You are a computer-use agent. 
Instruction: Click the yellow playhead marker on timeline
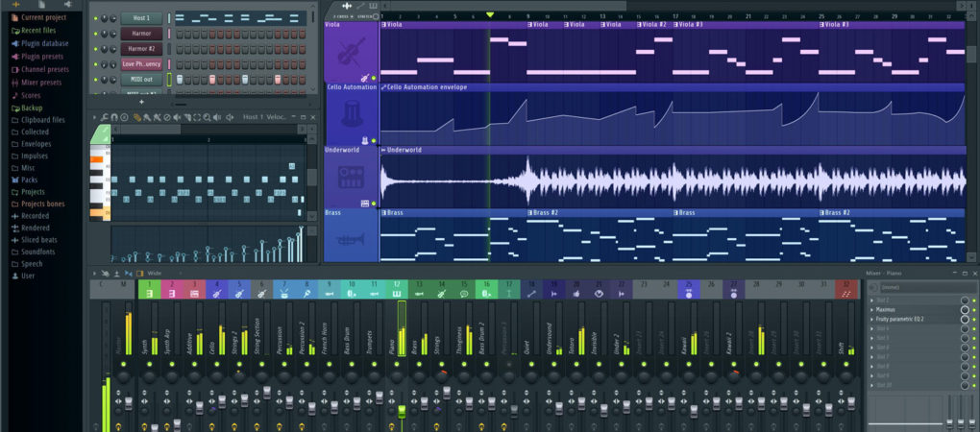click(490, 15)
